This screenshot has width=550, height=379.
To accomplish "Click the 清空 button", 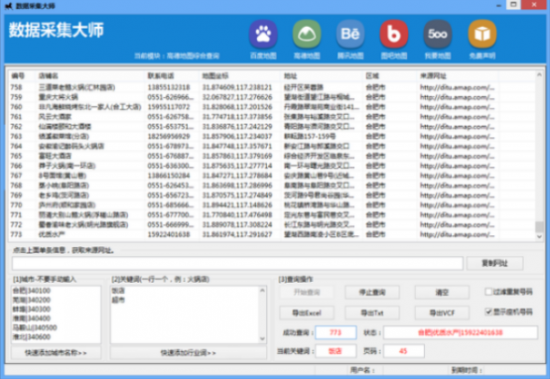I will (442, 292).
